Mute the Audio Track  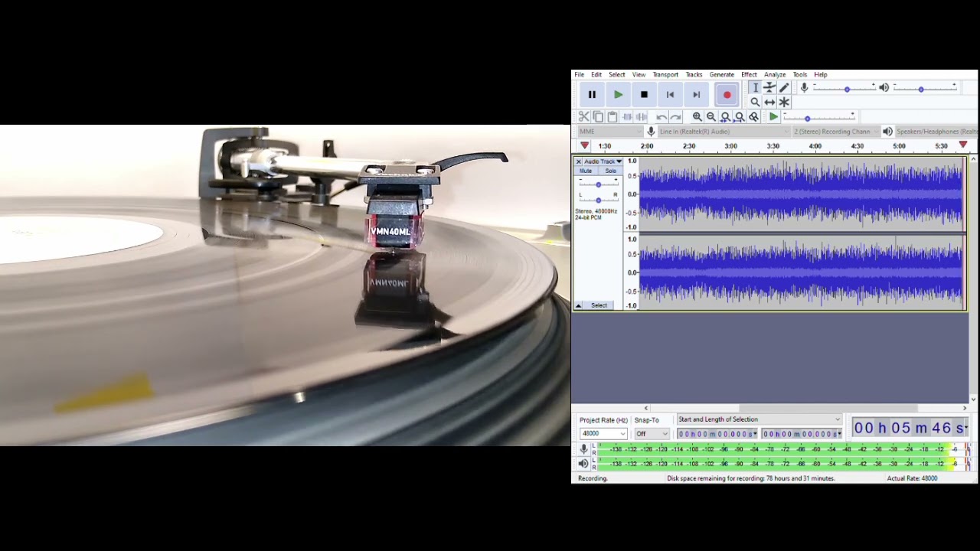586,171
